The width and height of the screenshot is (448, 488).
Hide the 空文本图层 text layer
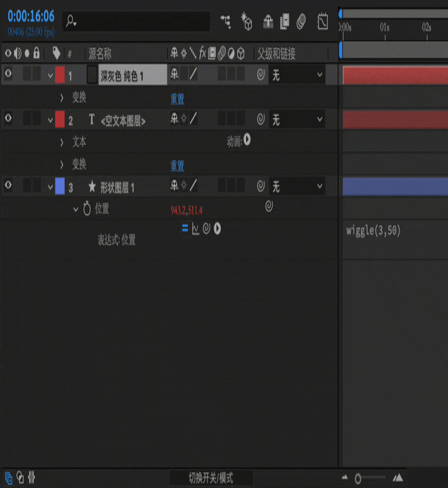click(x=8, y=118)
